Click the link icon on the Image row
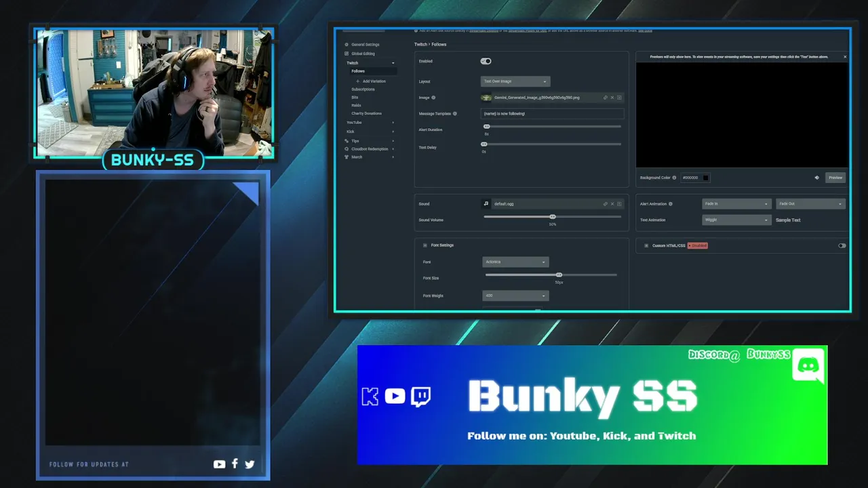This screenshot has width=868, height=488. (x=606, y=98)
